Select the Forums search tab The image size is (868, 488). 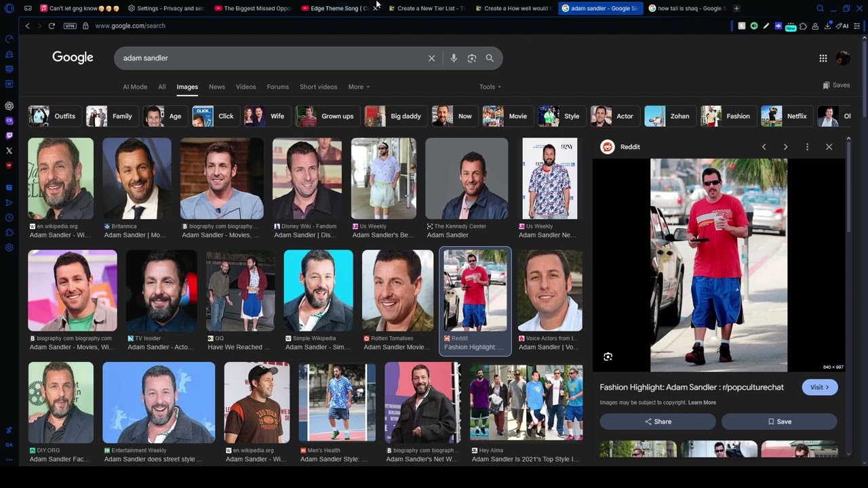(x=278, y=87)
